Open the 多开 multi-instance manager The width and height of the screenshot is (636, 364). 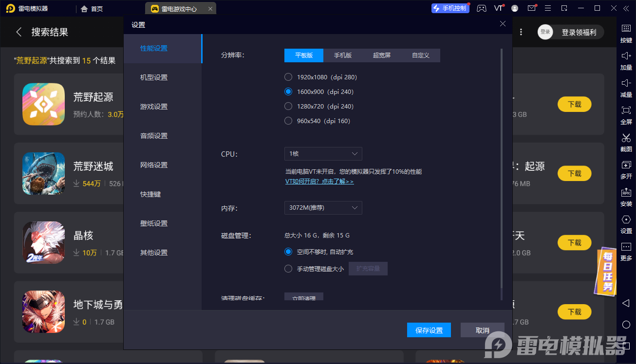(626, 169)
